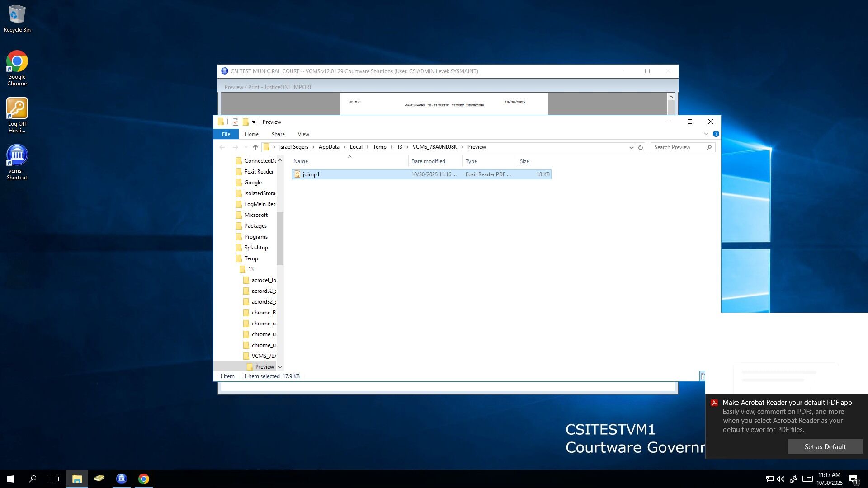Screen dimensions: 868x488
Task: Click in the Search Preview field
Action: (678, 147)
